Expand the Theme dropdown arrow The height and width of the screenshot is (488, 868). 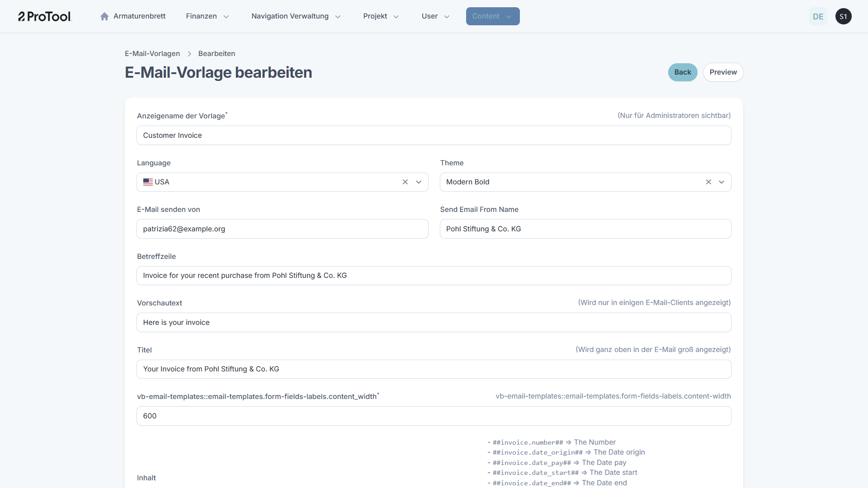[722, 182]
